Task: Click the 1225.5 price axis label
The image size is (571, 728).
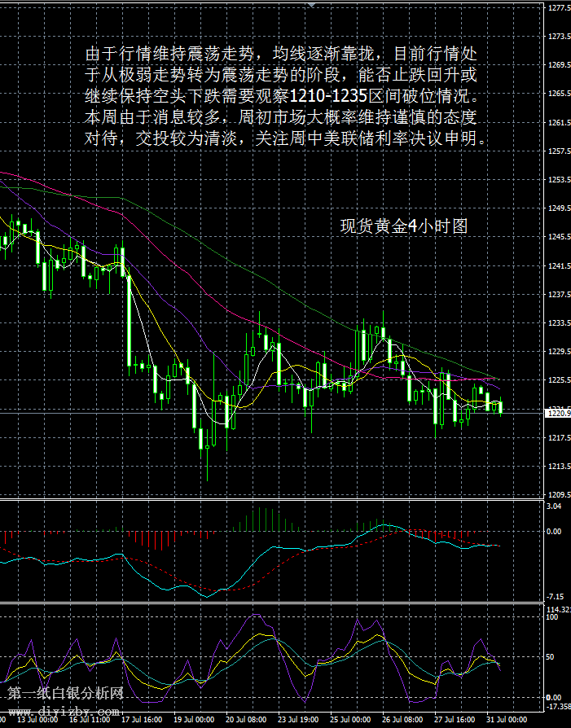Action: click(560, 380)
